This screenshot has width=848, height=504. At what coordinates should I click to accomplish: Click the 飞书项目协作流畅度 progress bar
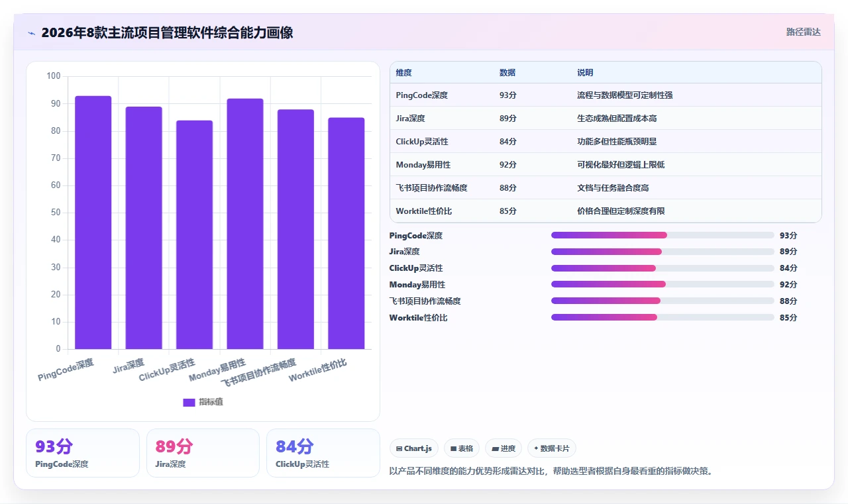(662, 301)
